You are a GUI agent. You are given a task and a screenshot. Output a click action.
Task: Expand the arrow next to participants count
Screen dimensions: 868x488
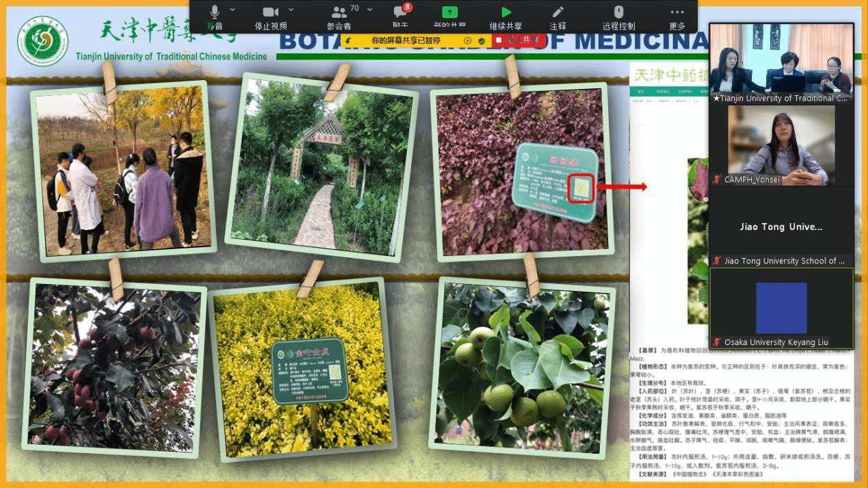[370, 10]
